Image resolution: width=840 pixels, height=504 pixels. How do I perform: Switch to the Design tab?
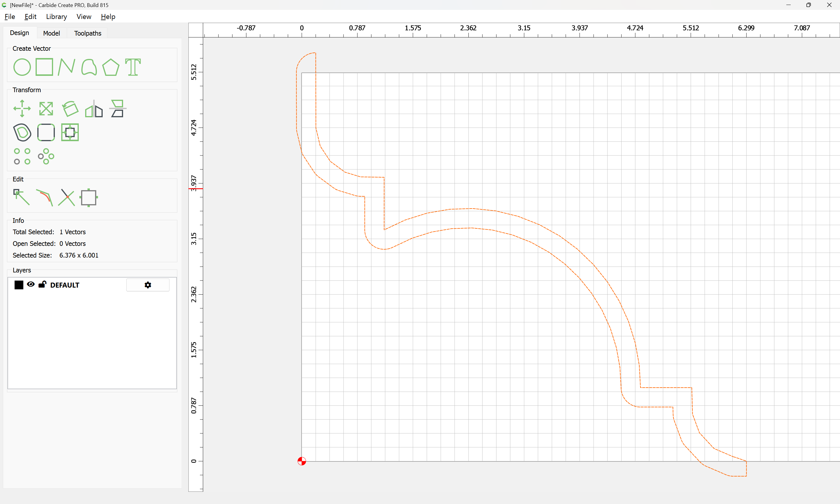(19, 33)
